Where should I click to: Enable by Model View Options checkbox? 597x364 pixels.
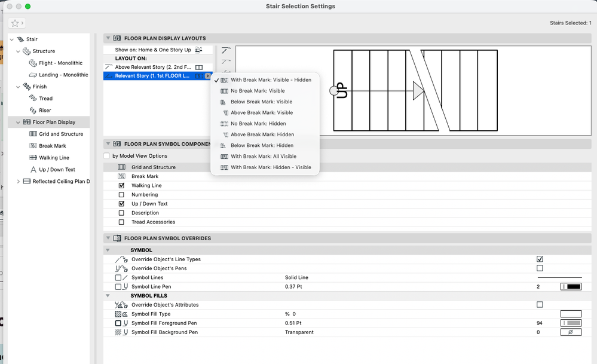[107, 156]
